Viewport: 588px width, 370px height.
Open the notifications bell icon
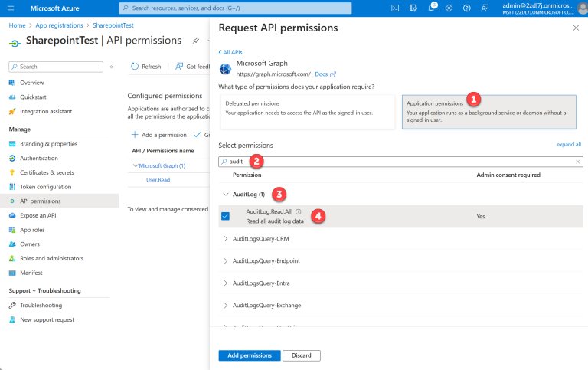point(431,8)
